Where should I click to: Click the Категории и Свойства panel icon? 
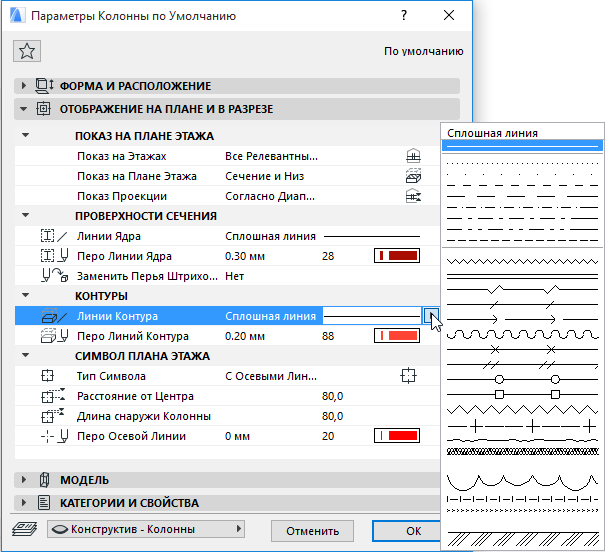tap(44, 503)
